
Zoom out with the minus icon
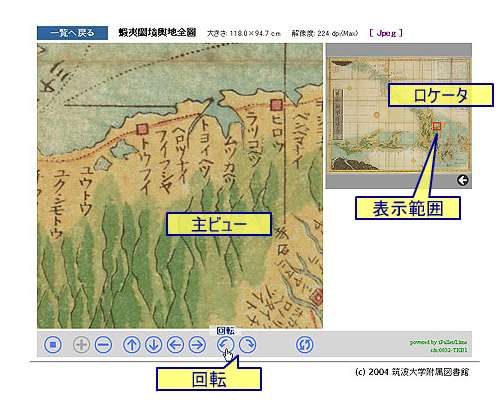(103, 345)
